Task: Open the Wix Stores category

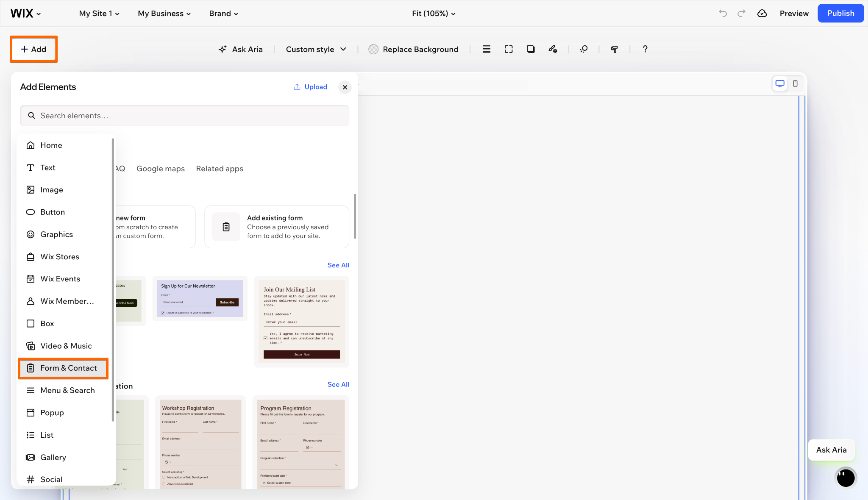Action: [64, 257]
